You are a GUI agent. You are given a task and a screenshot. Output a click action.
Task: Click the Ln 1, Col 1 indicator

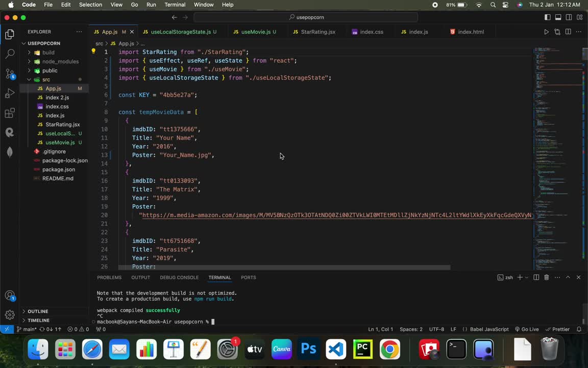click(x=380, y=329)
